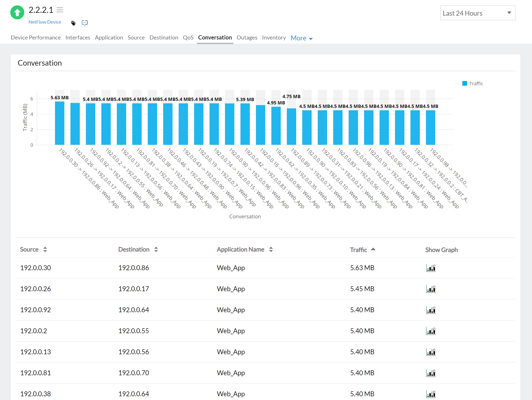Click the green device status arrow icon
This screenshot has width=532, height=400.
click(17, 12)
